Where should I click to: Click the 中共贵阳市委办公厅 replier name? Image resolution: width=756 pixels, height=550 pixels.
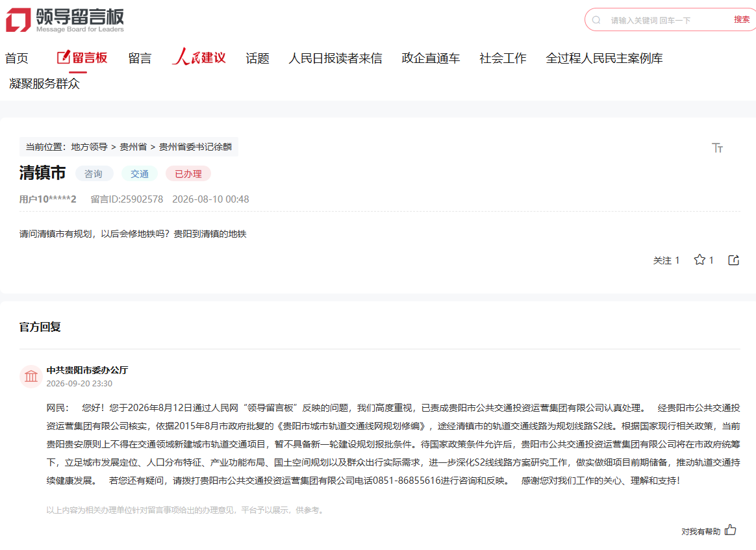point(87,370)
